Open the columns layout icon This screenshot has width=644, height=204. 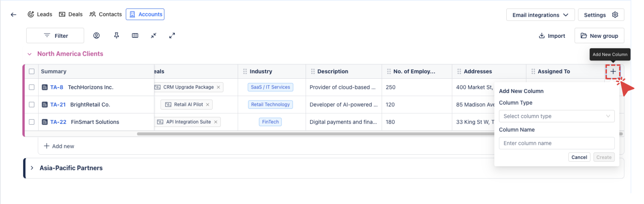[x=135, y=36]
